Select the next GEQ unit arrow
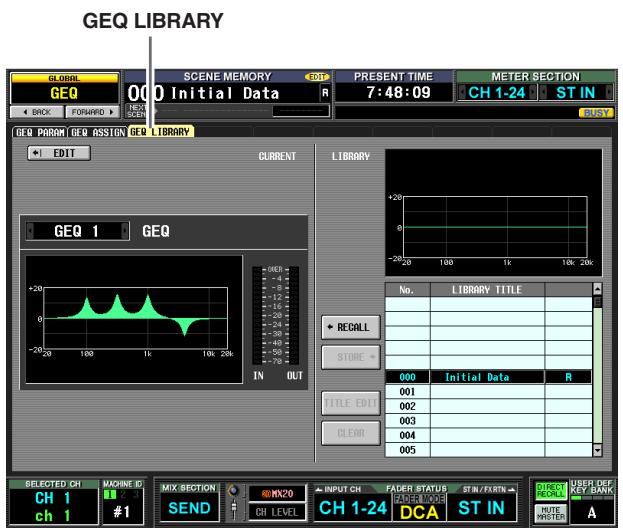Viewport: 623px width, 531px height. click(125, 231)
